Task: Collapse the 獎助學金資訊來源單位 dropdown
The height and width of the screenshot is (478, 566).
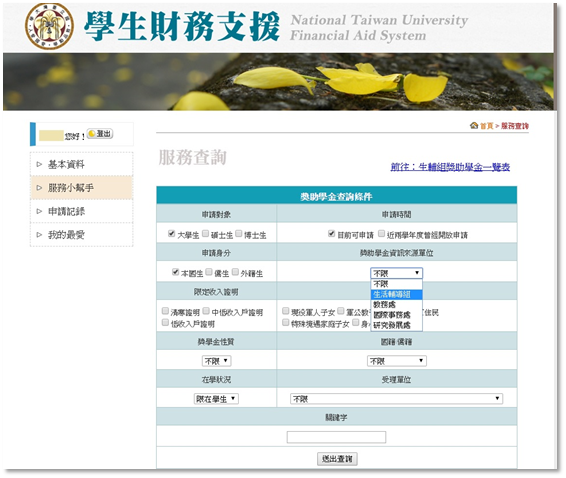Action: [396, 273]
